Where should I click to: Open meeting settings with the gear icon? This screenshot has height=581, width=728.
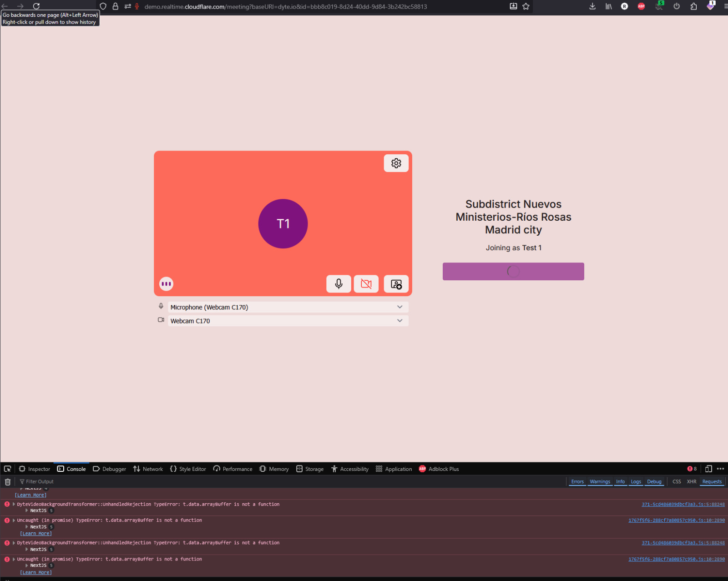396,163
